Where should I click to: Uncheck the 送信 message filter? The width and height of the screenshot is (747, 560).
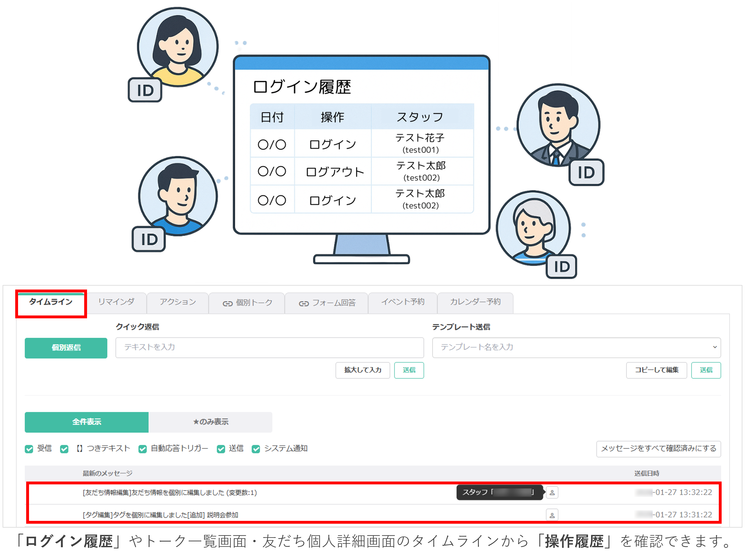[x=221, y=449]
